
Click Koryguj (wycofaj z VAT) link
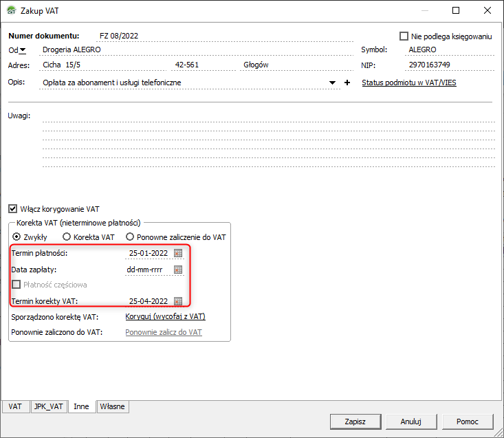point(165,316)
